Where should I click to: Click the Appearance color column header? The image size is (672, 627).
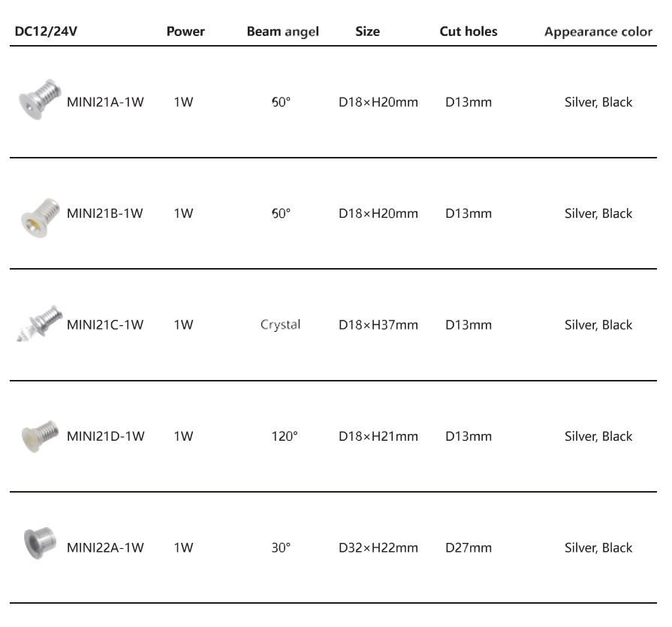(x=598, y=32)
